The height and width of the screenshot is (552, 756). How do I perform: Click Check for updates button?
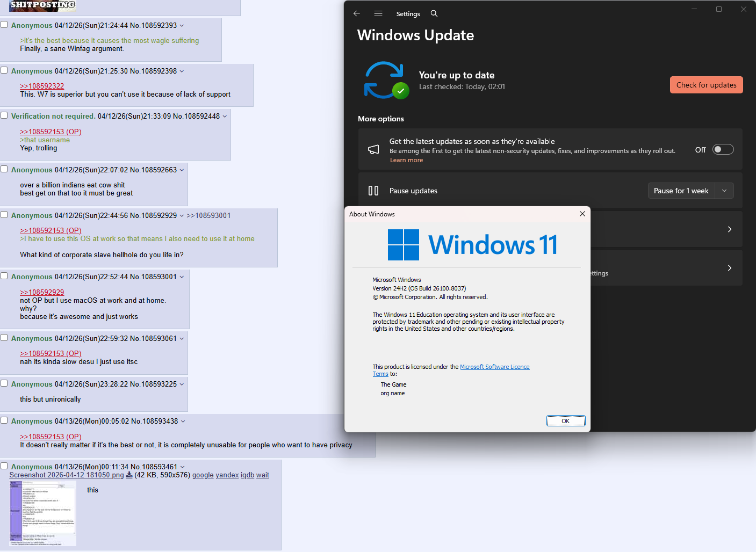(707, 85)
